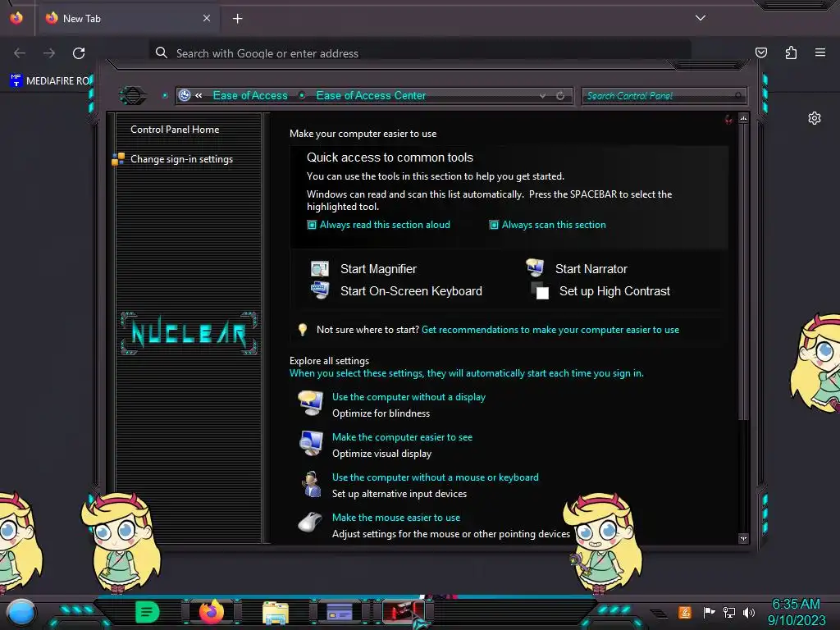Open the card-icon app in the taskbar
The image size is (840, 630).
(x=340, y=611)
